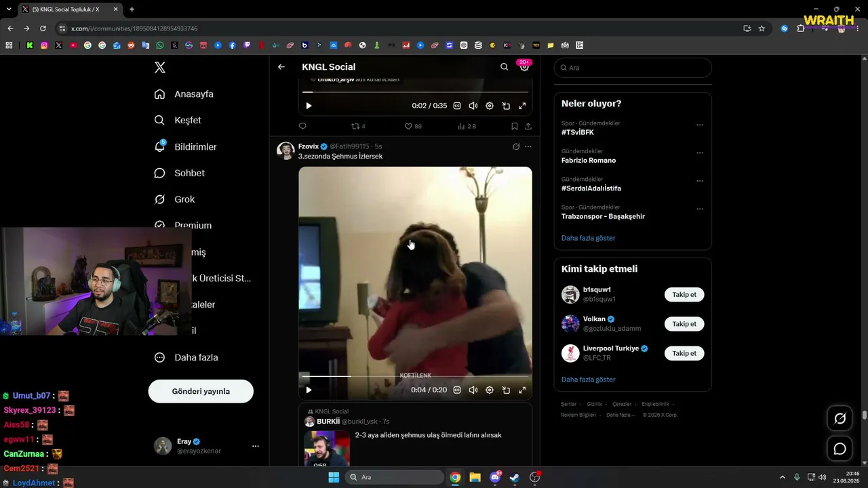The width and height of the screenshot is (868, 488).
Task: Open account options next to Eray
Action: [256, 446]
